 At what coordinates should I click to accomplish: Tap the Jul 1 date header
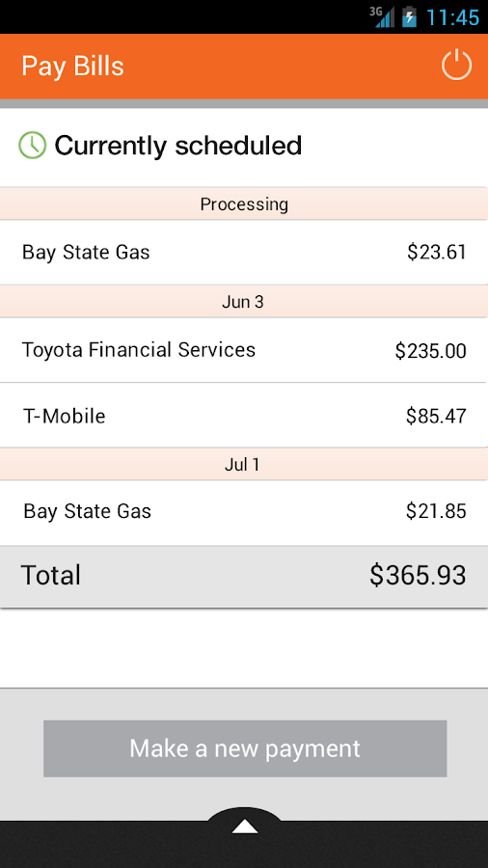click(x=244, y=465)
